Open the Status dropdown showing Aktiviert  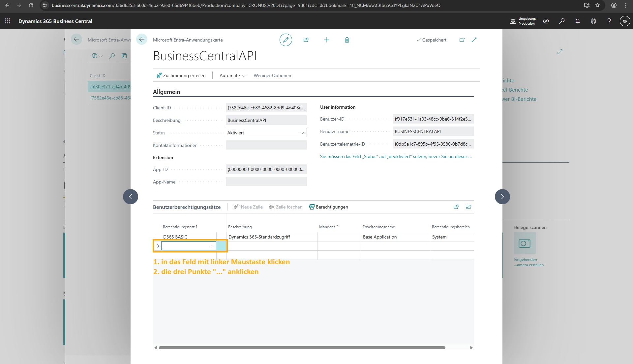coord(266,133)
